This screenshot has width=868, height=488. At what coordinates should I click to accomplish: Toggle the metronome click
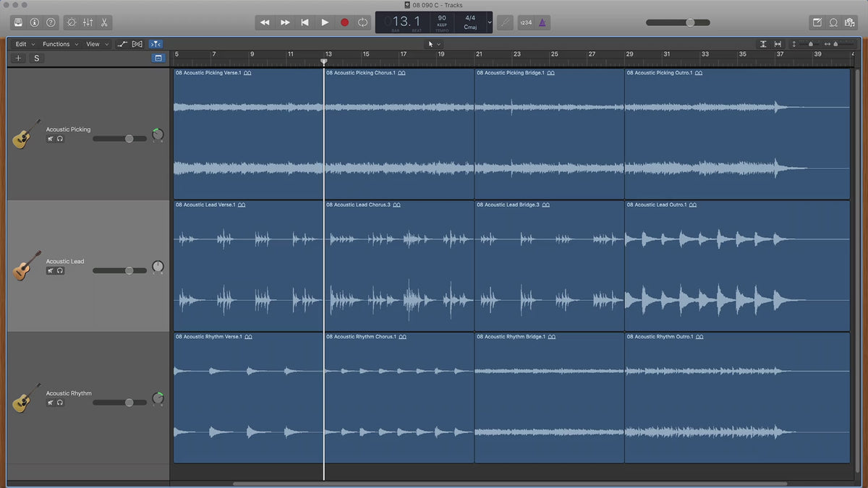click(x=542, y=22)
